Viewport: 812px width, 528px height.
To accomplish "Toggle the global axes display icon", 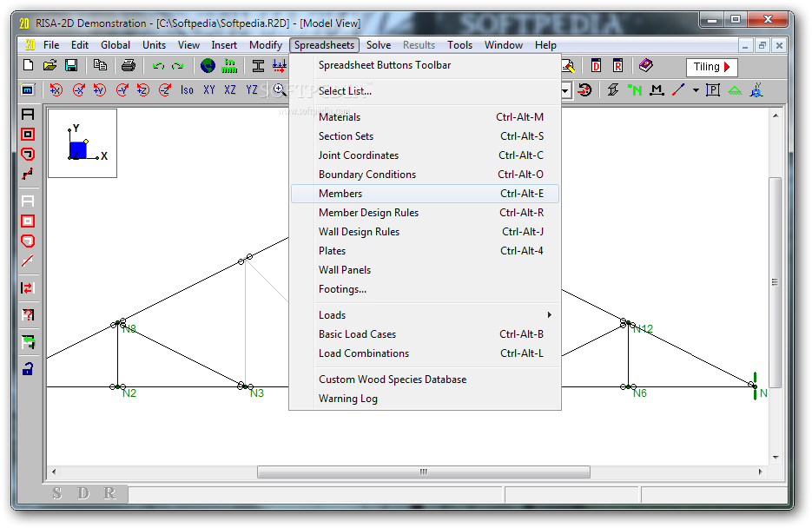I will 756,90.
